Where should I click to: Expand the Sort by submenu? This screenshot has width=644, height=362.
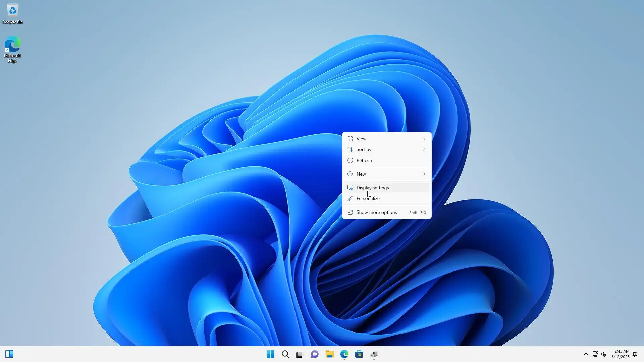[x=386, y=149]
